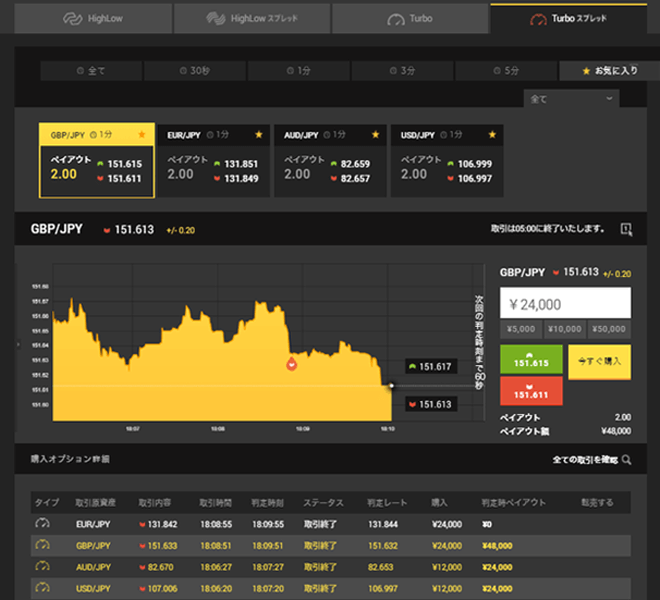660x600 pixels.
Task: Click the search magnifier next to 全ての取引を確認
Action: (626, 460)
